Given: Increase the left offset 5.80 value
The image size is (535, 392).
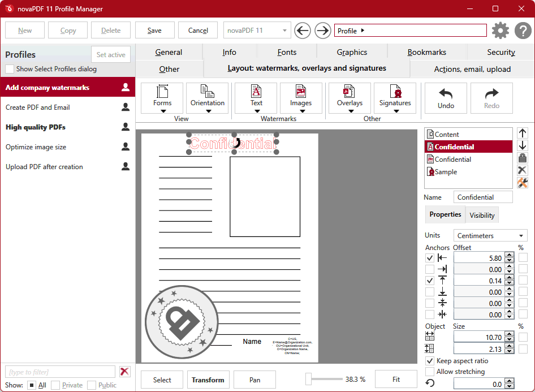Looking at the screenshot, I should (x=510, y=255).
